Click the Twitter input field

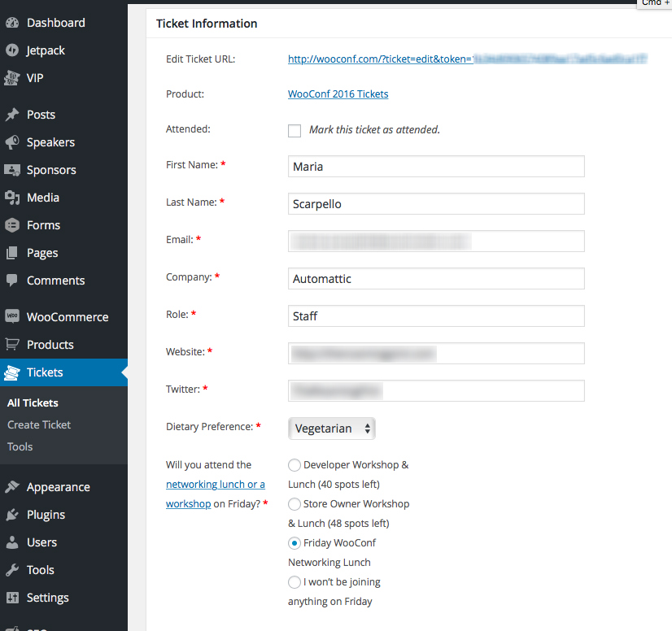tap(436, 390)
